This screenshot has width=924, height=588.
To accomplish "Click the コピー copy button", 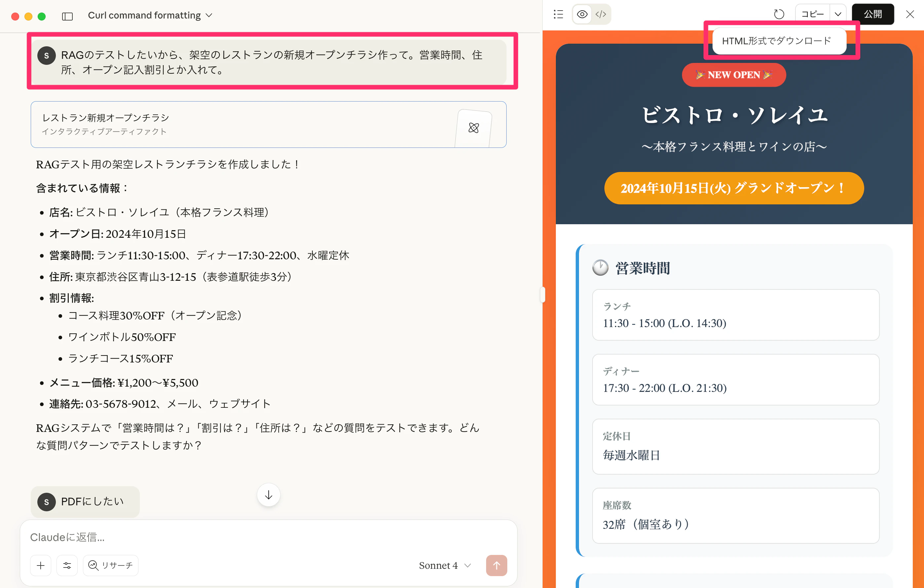I will (x=812, y=14).
